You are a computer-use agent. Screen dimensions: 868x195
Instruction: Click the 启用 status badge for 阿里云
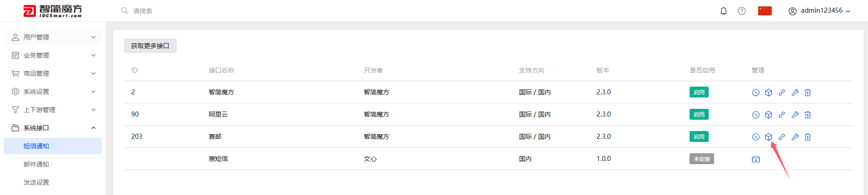[x=699, y=114]
